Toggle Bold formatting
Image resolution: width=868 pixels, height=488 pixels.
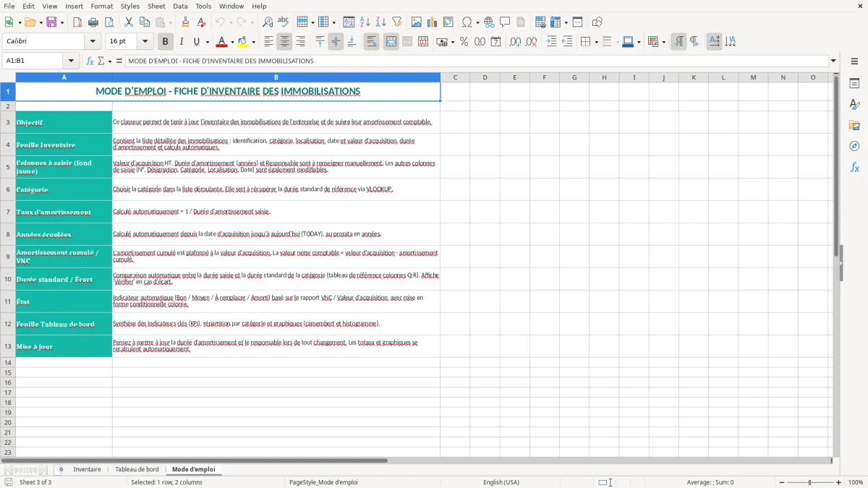166,42
